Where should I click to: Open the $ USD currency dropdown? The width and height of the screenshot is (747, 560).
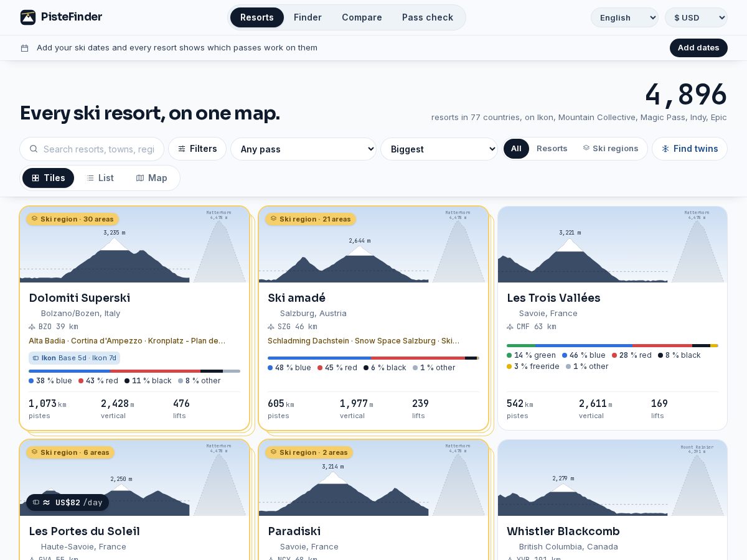(696, 17)
